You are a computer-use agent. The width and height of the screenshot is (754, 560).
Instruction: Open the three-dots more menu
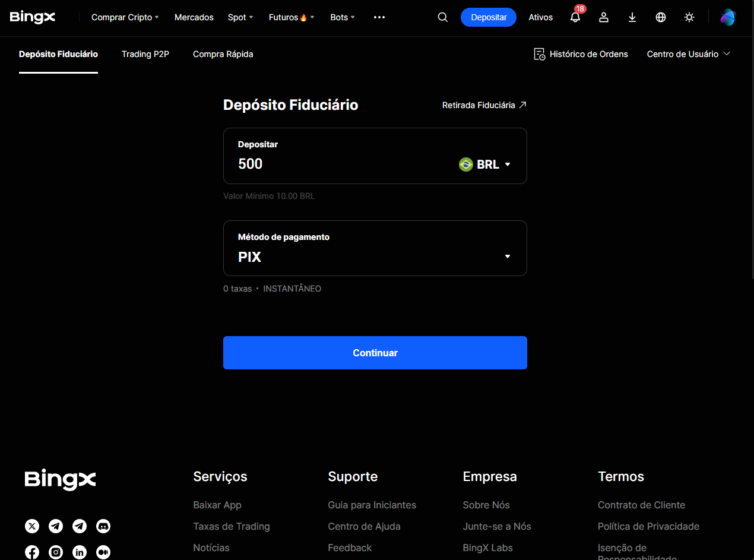coord(379,17)
